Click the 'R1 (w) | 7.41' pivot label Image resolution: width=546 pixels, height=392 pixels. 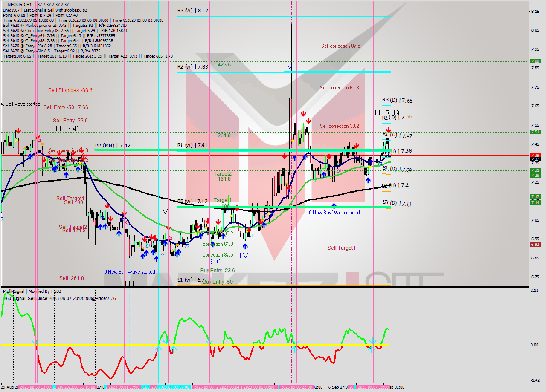coord(192,145)
